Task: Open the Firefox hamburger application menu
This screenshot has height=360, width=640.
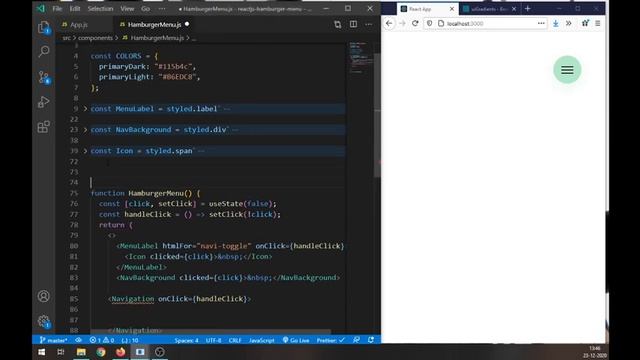Action: pos(598,24)
